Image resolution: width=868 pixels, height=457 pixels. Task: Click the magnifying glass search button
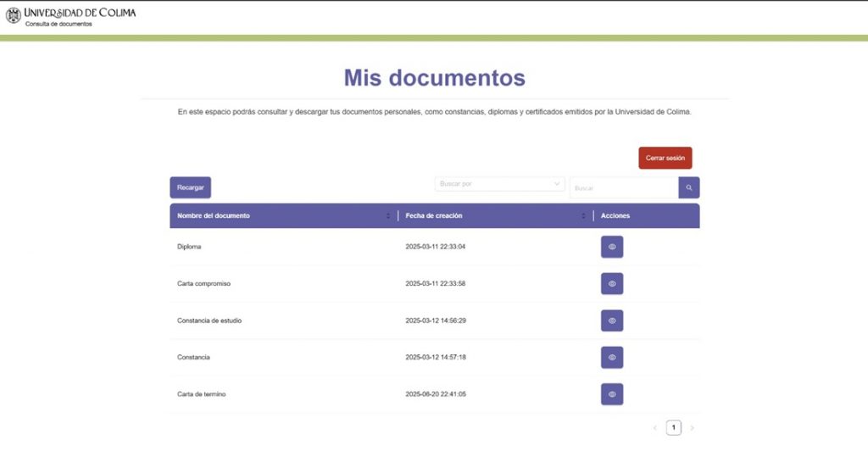(689, 187)
